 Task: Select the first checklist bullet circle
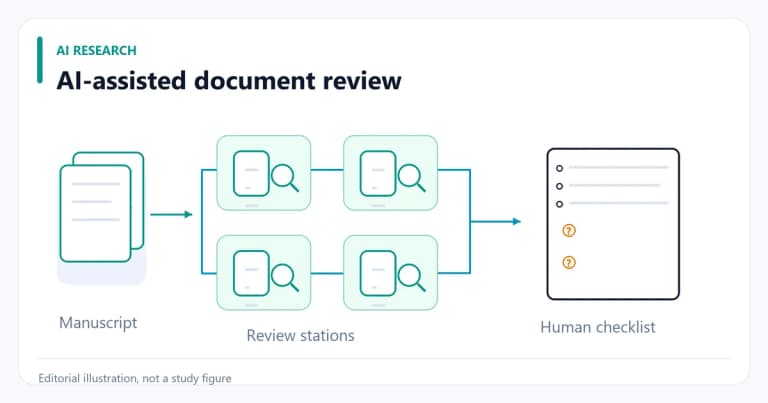559,168
